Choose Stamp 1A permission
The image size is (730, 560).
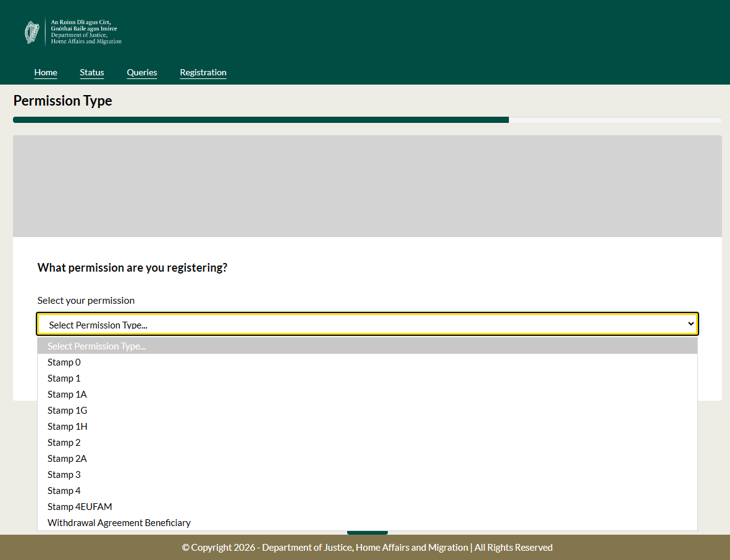pos(367,395)
